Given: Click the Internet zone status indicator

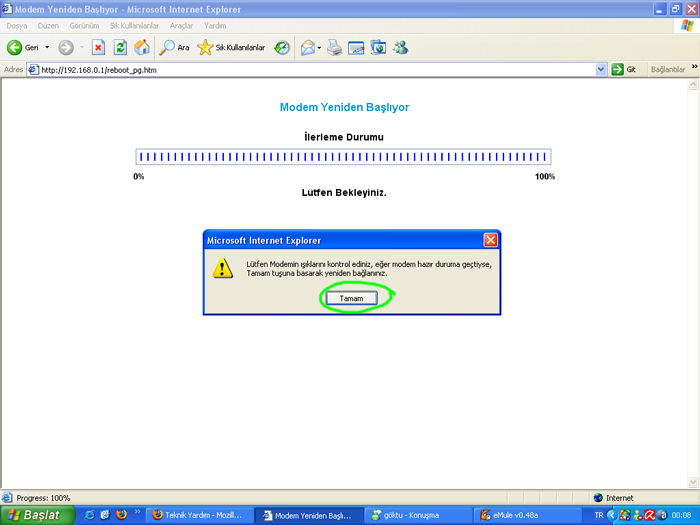Looking at the screenshot, I should click(613, 498).
